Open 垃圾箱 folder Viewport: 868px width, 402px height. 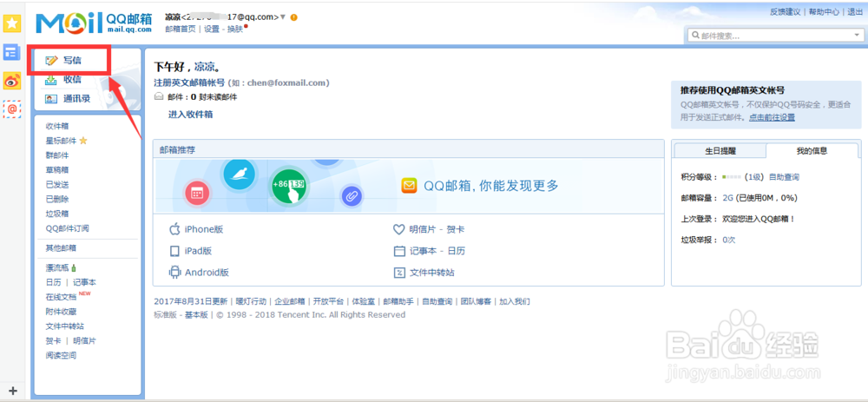[57, 214]
